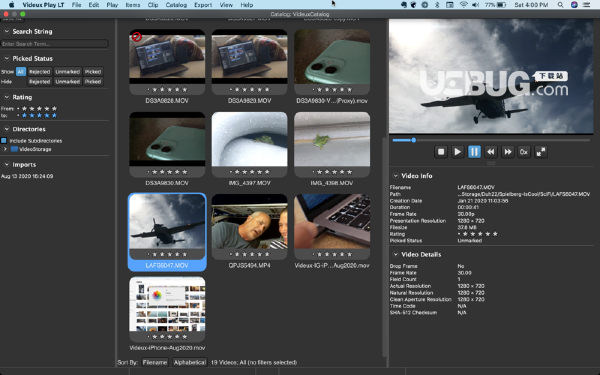
Task: Toggle Show Picked filter
Action: 93,72
